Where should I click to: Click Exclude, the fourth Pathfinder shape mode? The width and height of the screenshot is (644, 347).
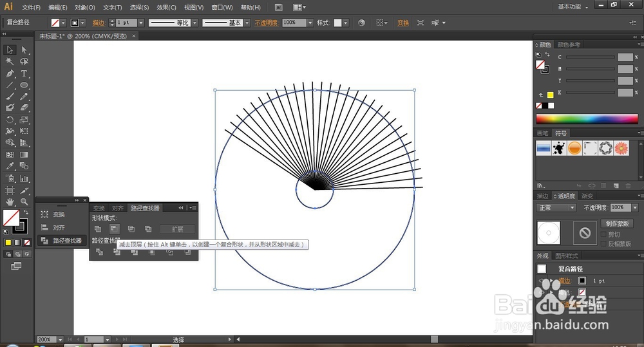148,229
